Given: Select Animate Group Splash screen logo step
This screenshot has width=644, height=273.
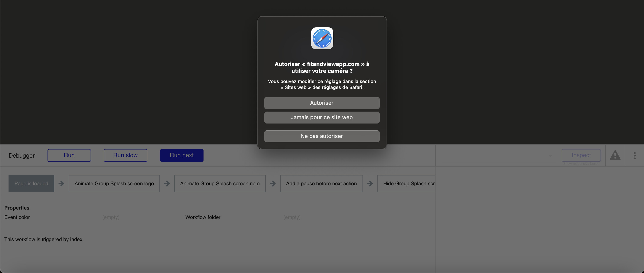Looking at the screenshot, I should click(x=114, y=184).
